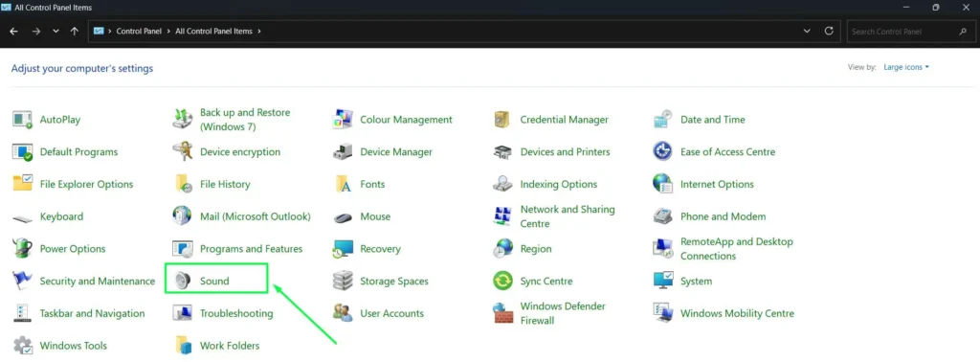
Task: Minimize the Control Panel window
Action: pos(906,8)
